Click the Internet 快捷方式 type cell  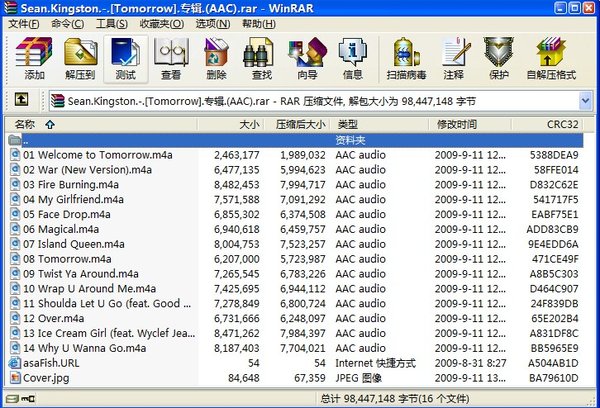point(375,363)
